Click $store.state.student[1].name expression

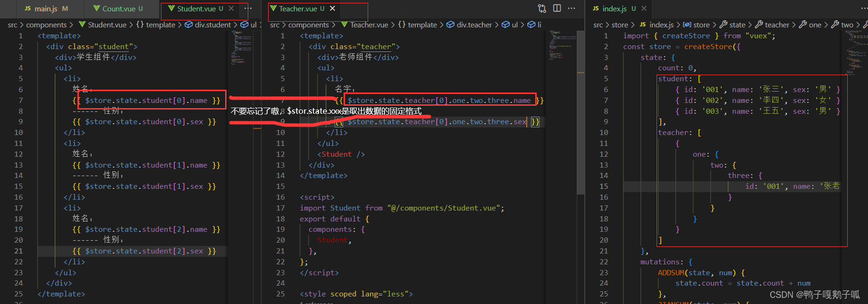(146, 165)
